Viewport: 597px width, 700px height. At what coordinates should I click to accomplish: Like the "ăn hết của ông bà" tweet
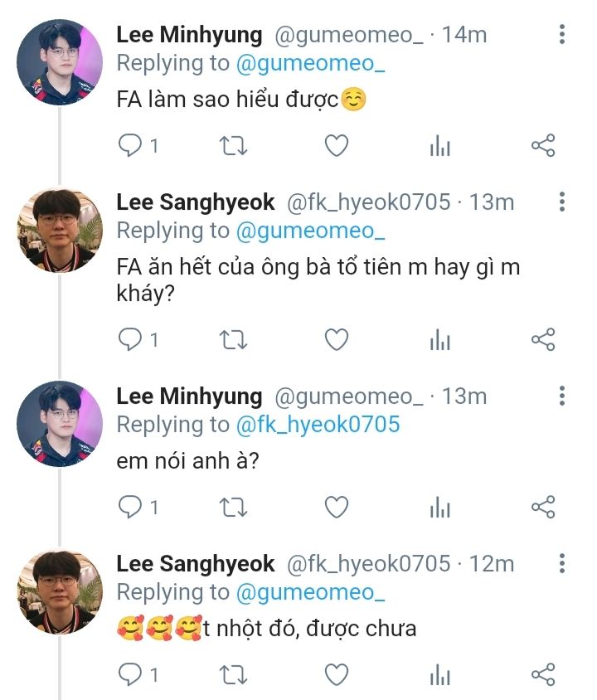pyautogui.click(x=336, y=339)
